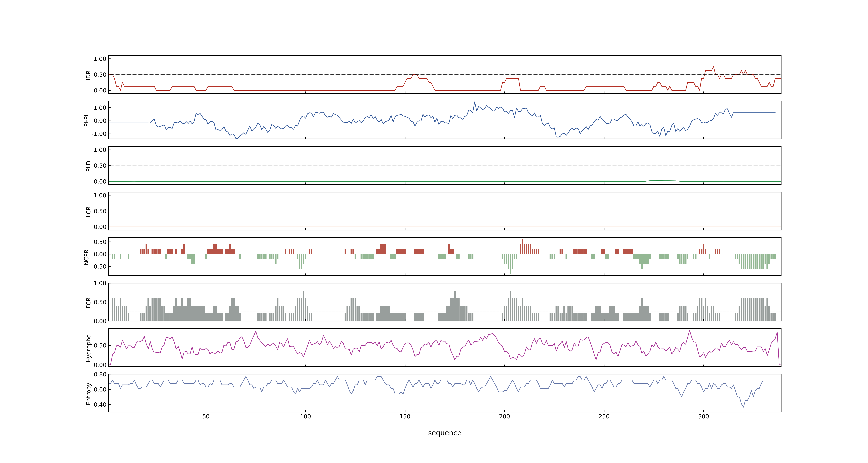Viewport: 868px width, 463px height.
Task: Click the 0.80 tick on Entropy axis
Action: (x=100, y=374)
